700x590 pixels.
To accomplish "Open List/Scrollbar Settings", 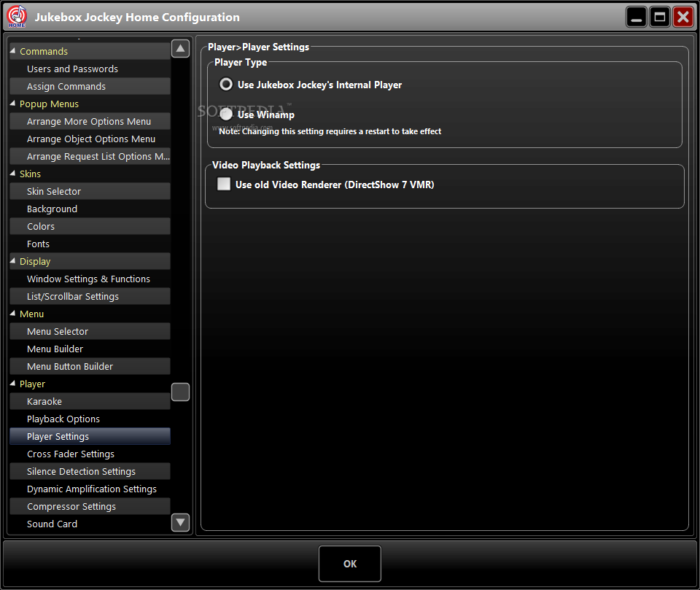I will click(90, 296).
